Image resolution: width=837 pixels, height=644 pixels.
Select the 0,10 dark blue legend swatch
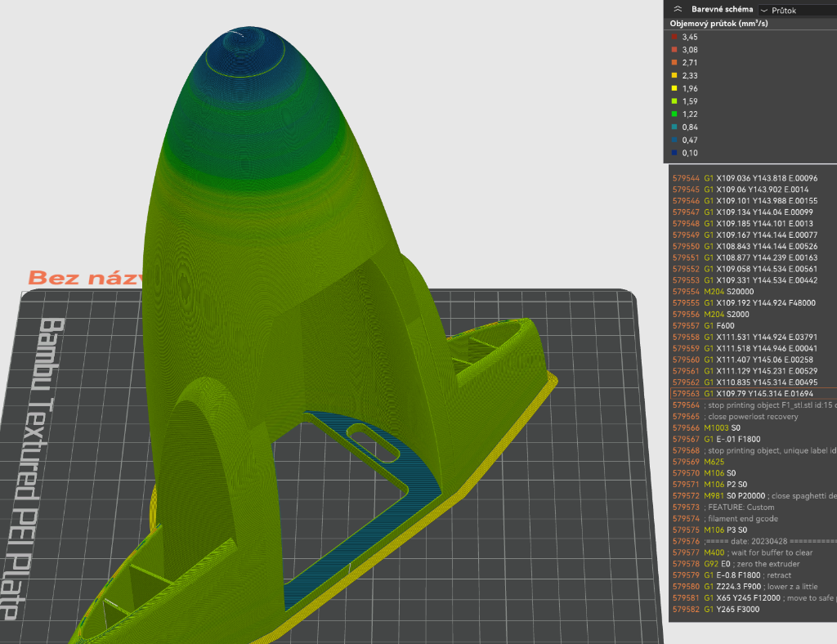tap(674, 153)
